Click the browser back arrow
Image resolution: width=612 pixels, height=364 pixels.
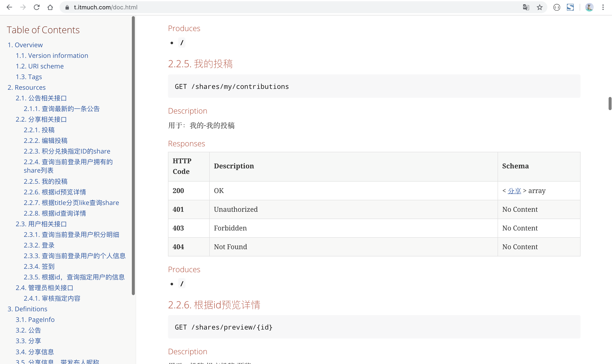pos(9,7)
